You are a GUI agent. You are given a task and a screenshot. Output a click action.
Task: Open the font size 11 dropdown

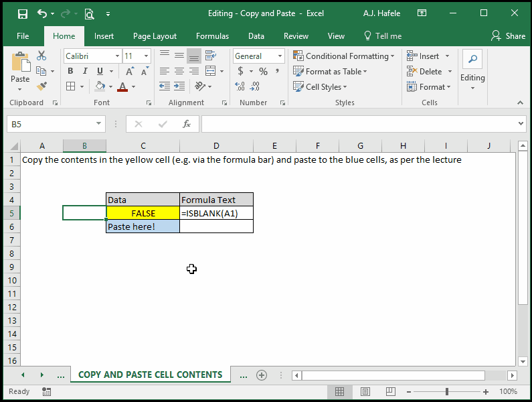147,56
